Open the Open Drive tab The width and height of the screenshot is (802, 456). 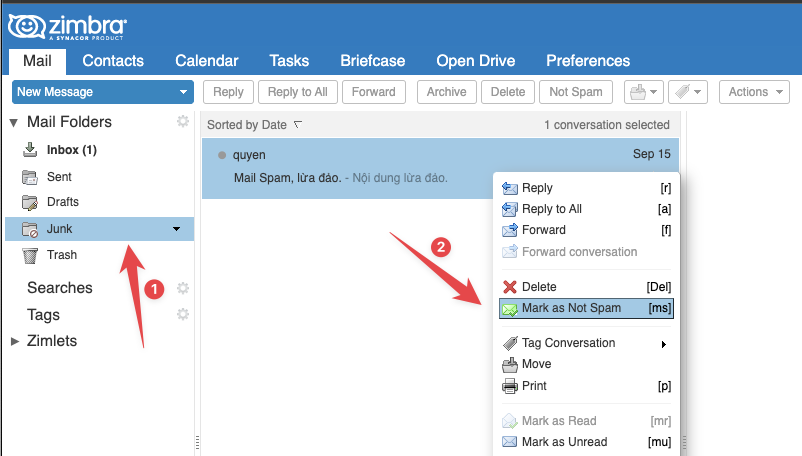pyautogui.click(x=476, y=61)
